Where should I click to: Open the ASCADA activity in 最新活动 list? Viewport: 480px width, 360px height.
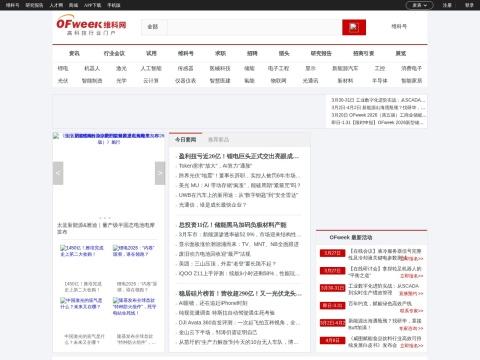383,289
